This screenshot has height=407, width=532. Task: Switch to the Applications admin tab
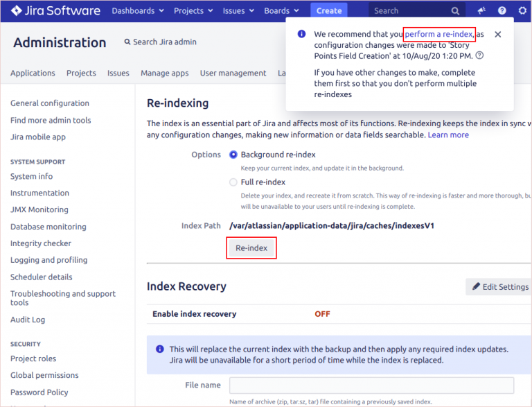[x=33, y=73]
